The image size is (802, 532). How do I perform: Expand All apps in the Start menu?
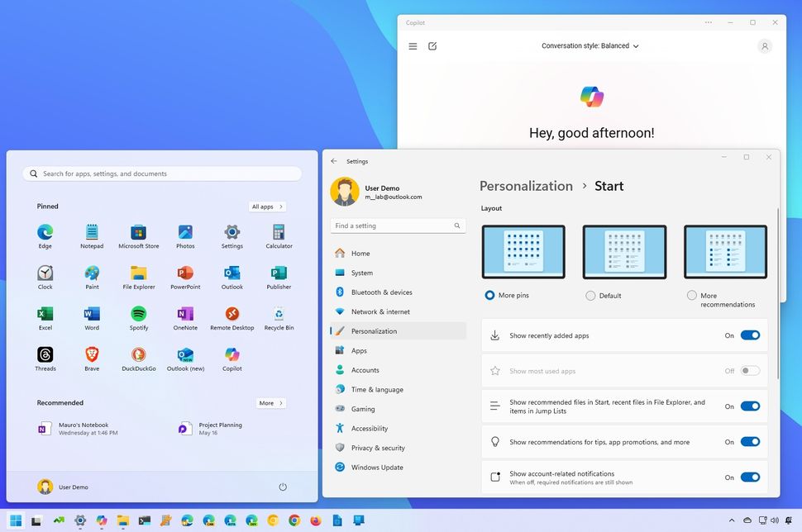(x=266, y=206)
